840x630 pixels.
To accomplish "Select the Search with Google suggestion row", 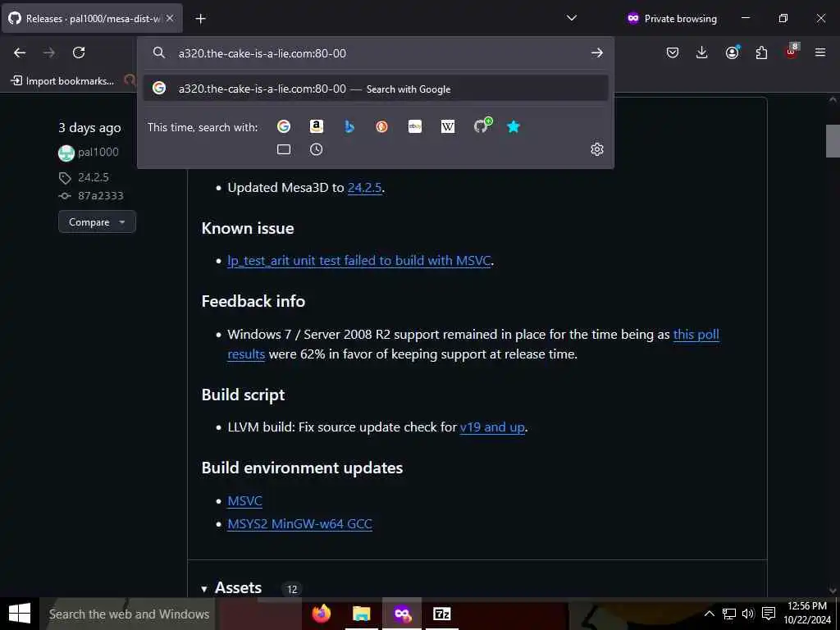I will 375,89.
